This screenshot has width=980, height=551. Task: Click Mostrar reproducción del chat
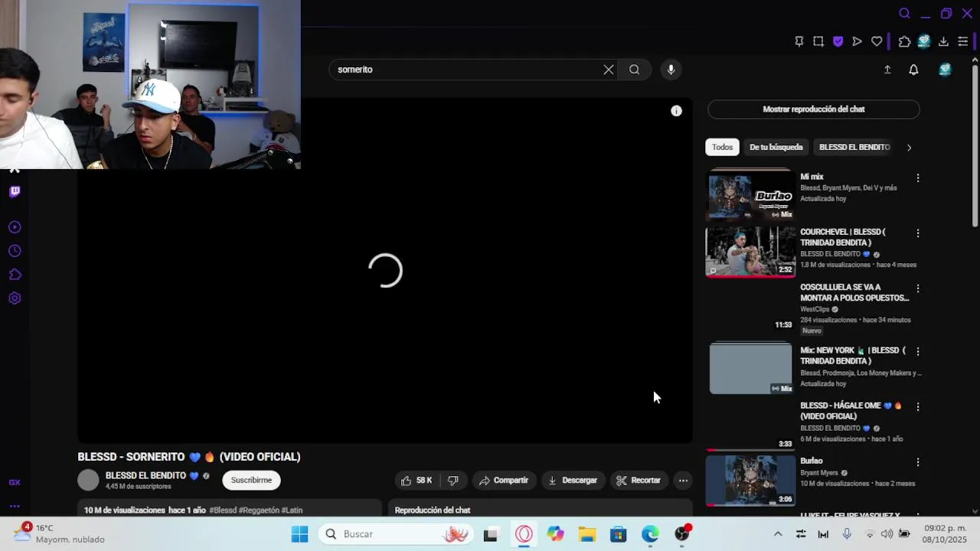(x=813, y=109)
